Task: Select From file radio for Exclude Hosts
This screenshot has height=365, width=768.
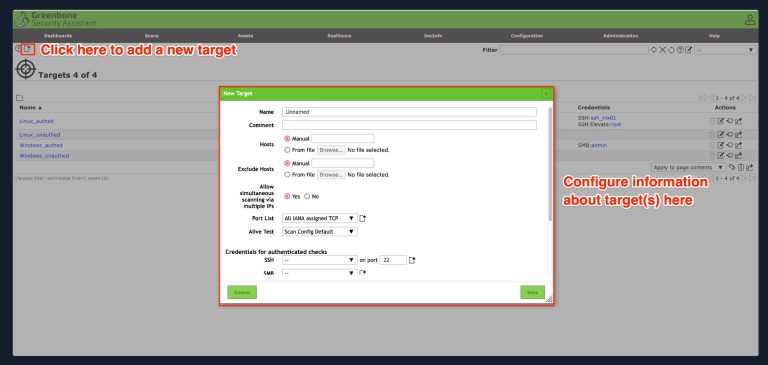Action: 287,174
